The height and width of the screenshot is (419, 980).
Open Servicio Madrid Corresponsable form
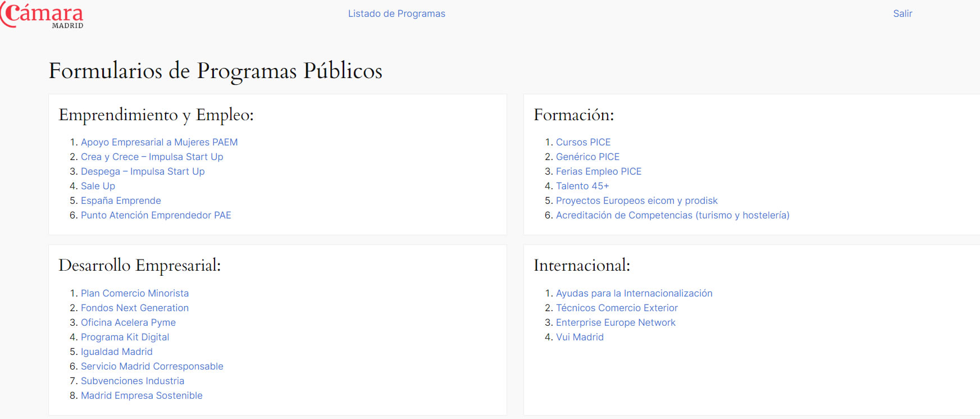(x=152, y=366)
